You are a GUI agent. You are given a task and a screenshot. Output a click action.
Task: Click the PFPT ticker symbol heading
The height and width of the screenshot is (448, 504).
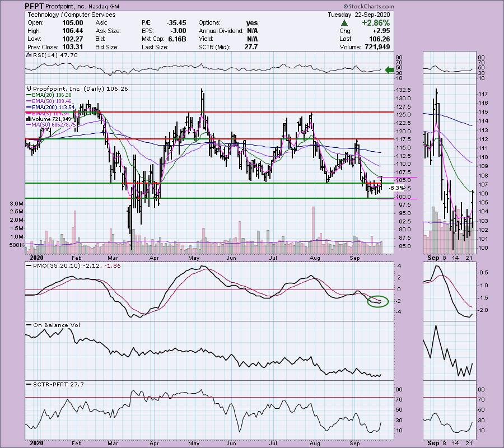click(x=35, y=6)
